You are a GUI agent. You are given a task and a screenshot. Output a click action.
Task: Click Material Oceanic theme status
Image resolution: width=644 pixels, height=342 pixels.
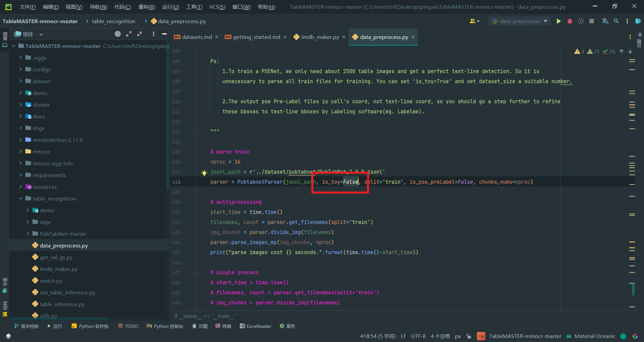pos(591,336)
